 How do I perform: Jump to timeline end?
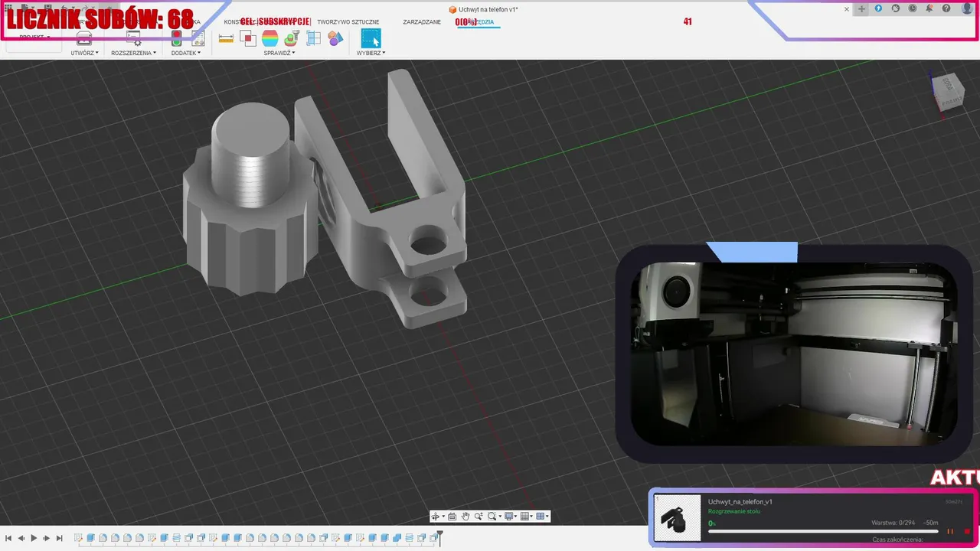pos(60,538)
